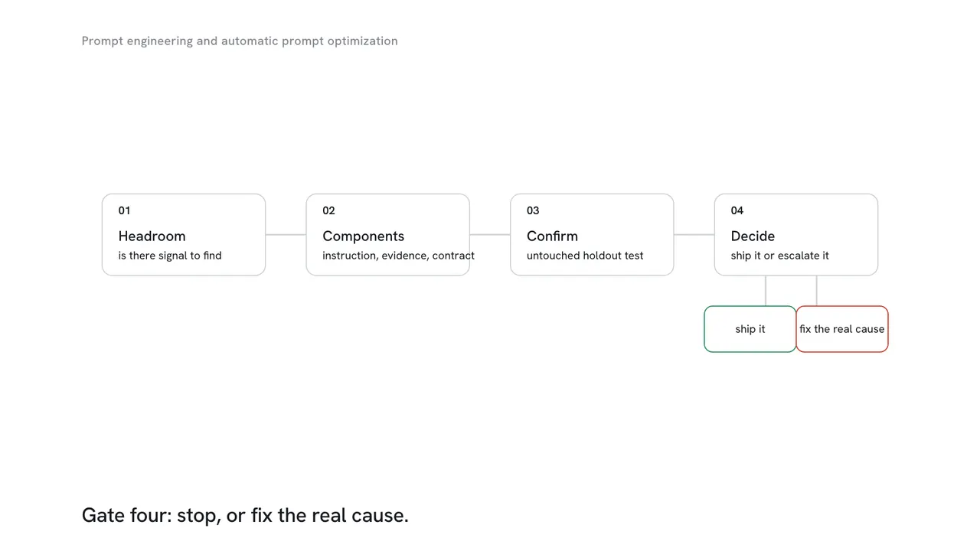Click the 'Gate four' caption text
The width and height of the screenshot is (980, 551).
tap(245, 515)
